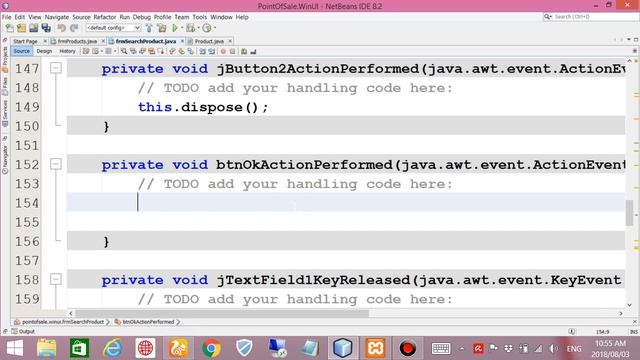This screenshot has height=360, width=640.
Task: Click the ENG language indicator in system tray
Action: [574, 349]
